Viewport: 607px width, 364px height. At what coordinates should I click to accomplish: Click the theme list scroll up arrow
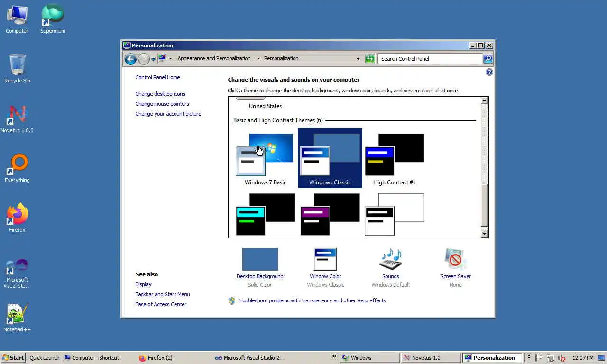tap(484, 101)
